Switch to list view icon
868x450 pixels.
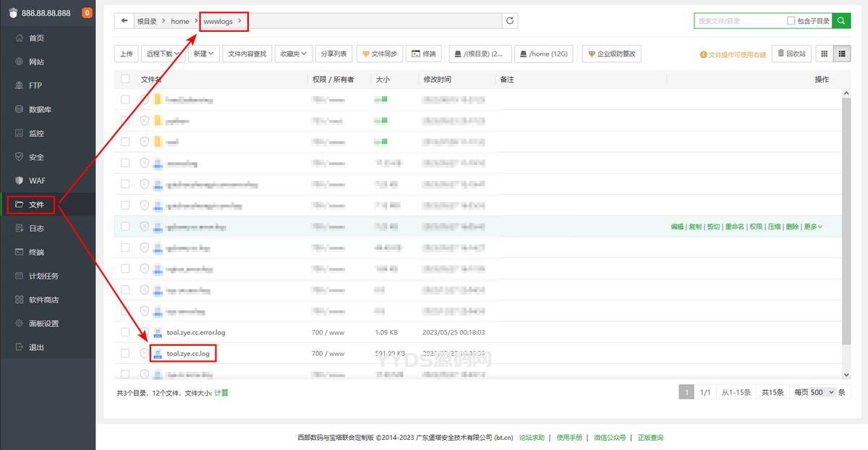point(842,54)
